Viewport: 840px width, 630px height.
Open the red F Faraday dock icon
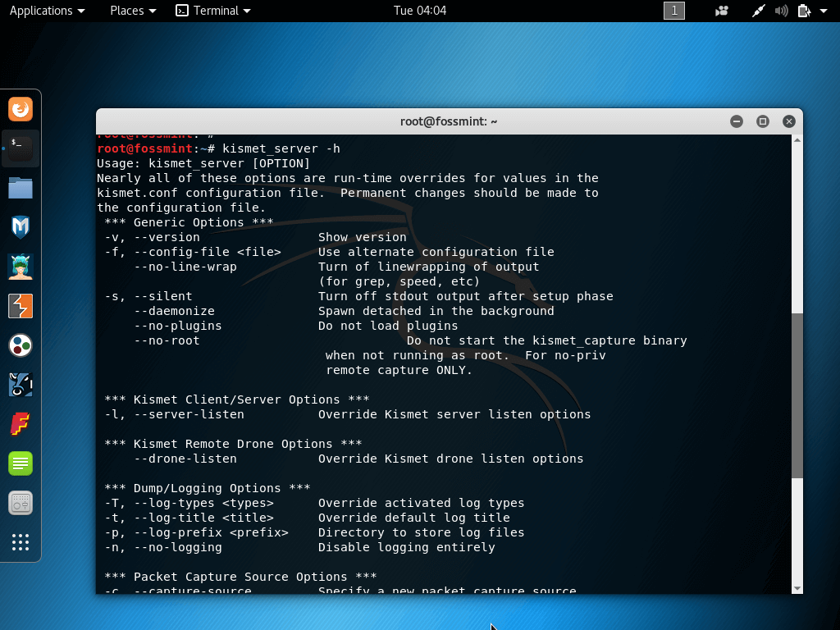21,424
